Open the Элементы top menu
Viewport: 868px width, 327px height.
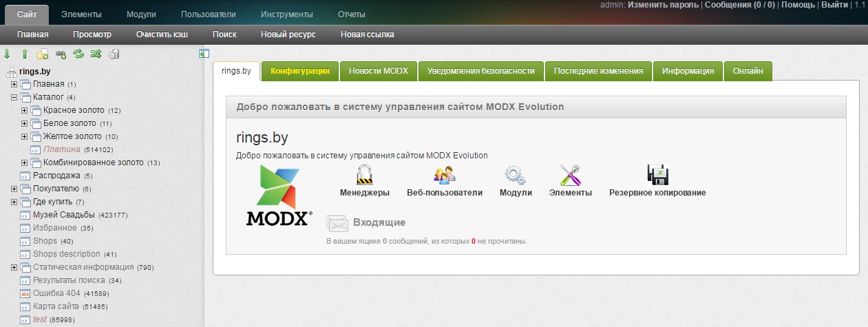(81, 14)
